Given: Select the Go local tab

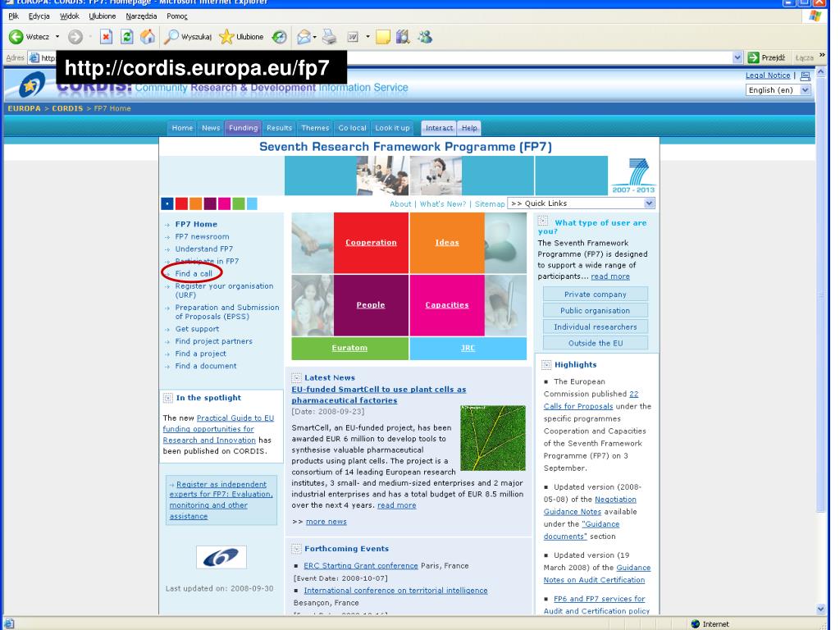Looking at the screenshot, I should coord(352,127).
